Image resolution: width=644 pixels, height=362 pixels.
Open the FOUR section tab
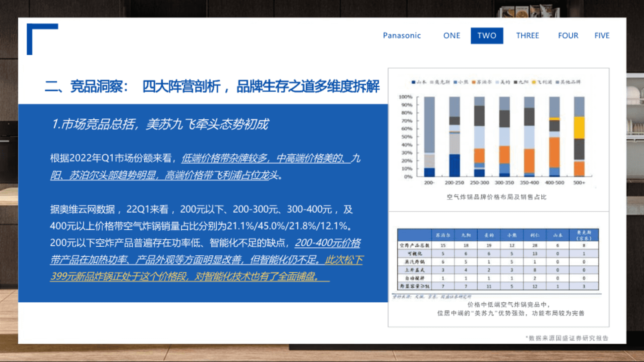[x=568, y=36]
